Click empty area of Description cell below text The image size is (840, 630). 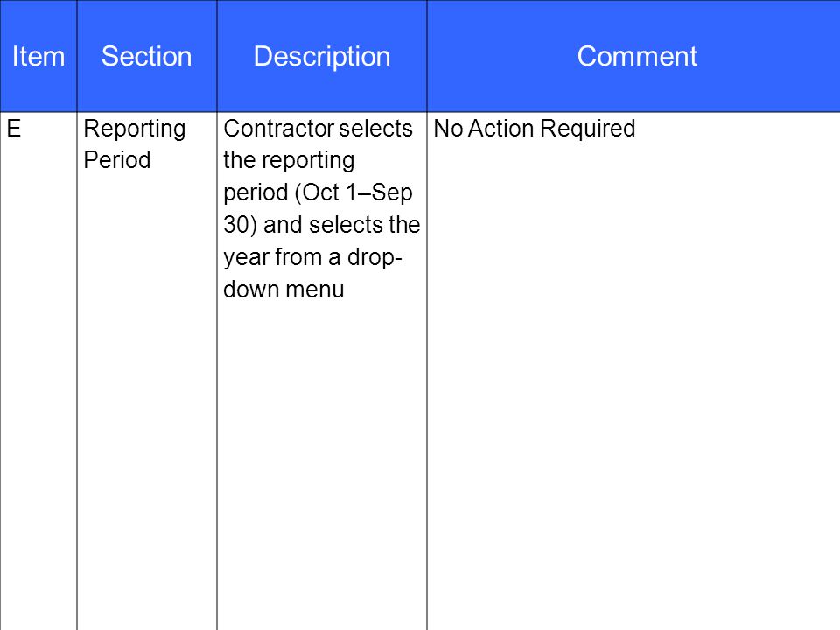pos(322,466)
